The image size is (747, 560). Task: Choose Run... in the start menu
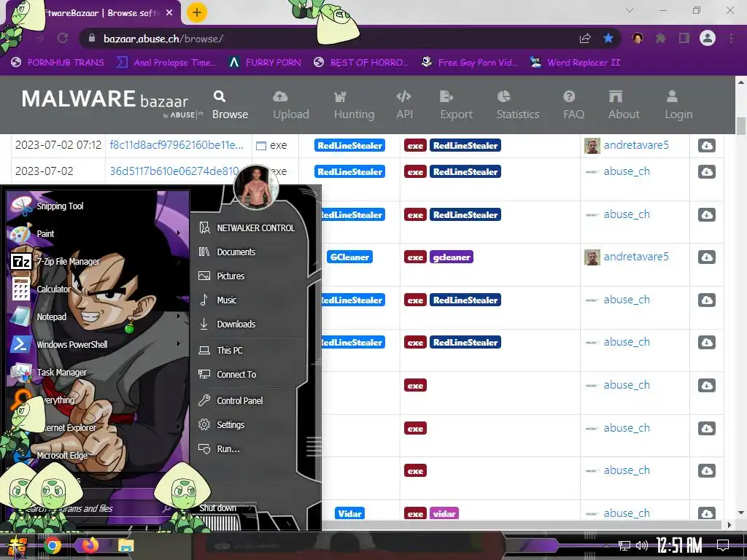click(219, 448)
